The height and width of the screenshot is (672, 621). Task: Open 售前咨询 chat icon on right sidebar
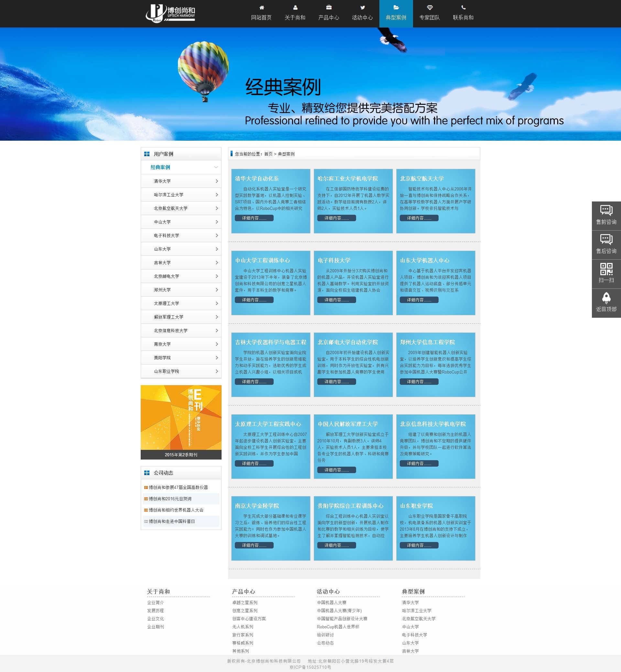(x=606, y=211)
